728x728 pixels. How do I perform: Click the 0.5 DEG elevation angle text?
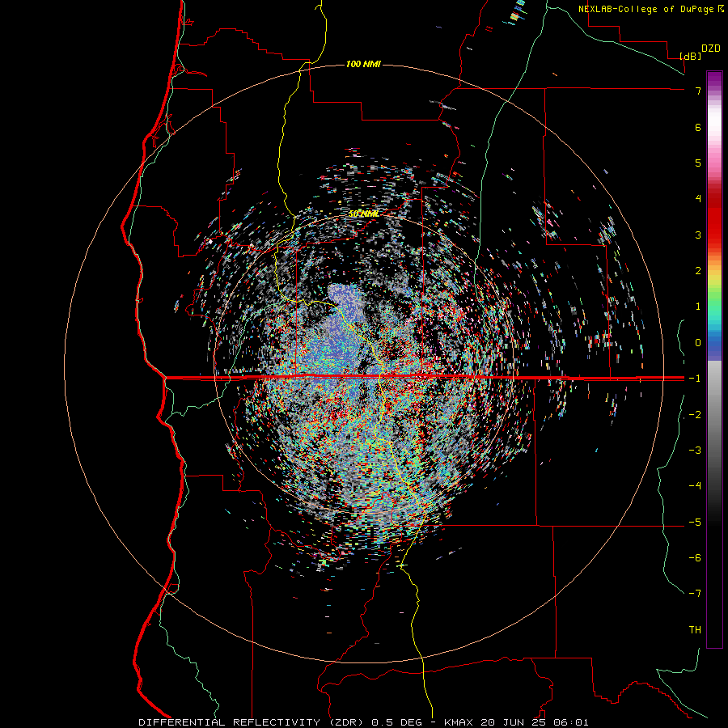[397, 722]
